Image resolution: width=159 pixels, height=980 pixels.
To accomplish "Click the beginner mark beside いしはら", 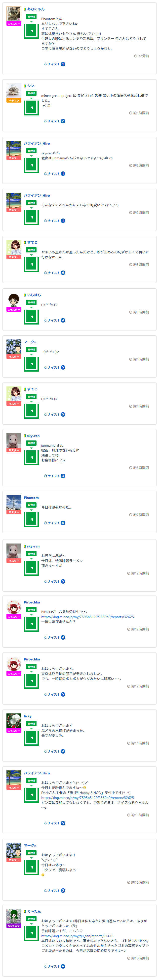I will [x=25, y=295].
